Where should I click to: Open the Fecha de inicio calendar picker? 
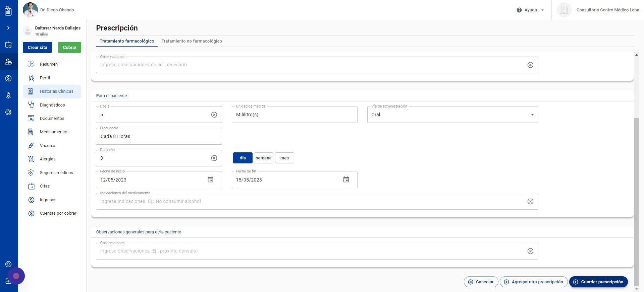[x=210, y=180]
